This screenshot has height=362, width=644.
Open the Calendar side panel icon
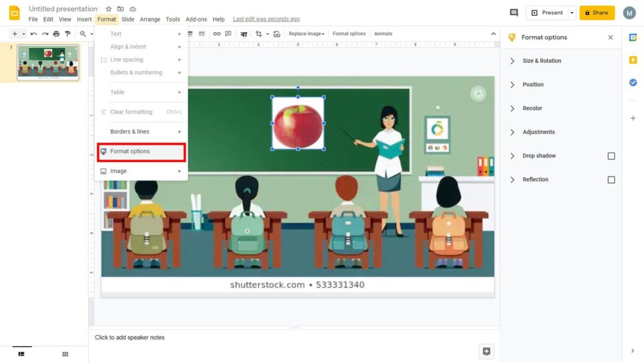pyautogui.click(x=633, y=37)
